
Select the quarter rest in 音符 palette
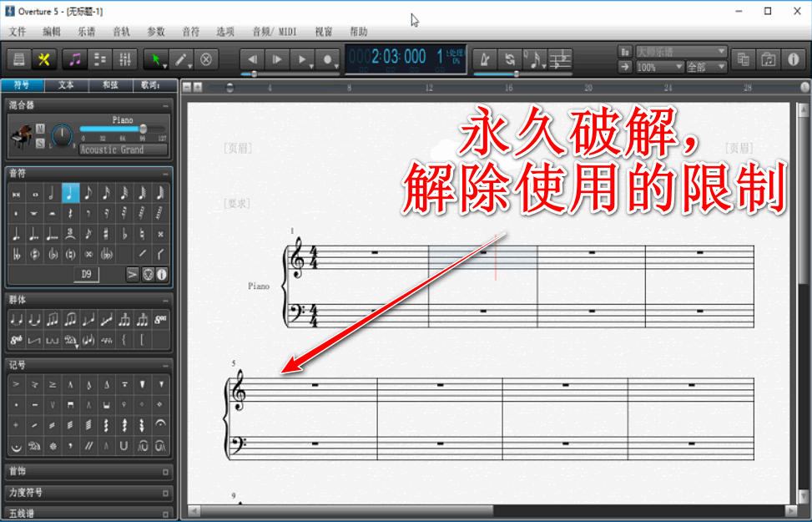coord(70,214)
